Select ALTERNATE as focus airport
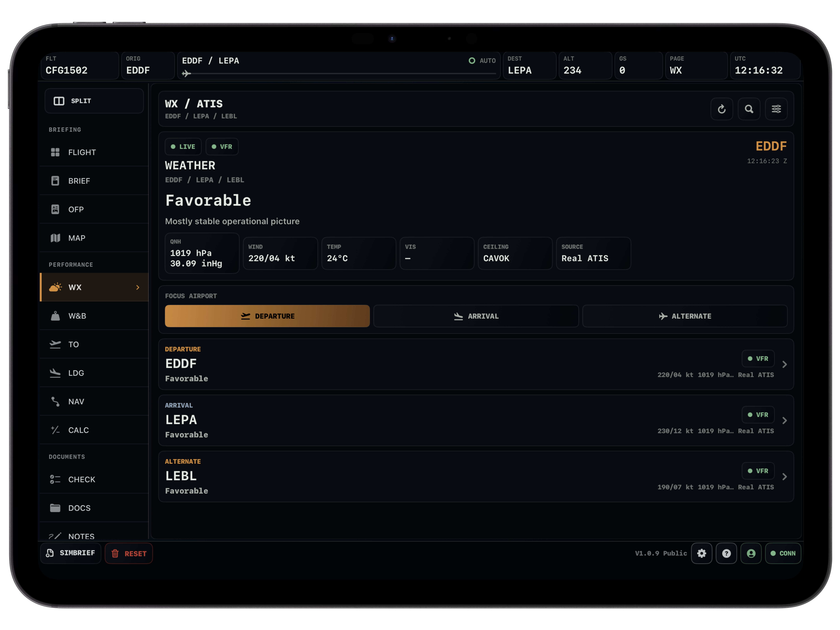The width and height of the screenshot is (840, 630). pyautogui.click(x=685, y=316)
